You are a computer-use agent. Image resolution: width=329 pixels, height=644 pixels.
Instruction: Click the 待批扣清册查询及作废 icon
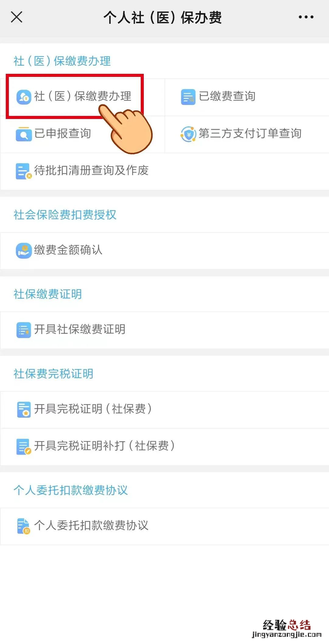point(24,171)
